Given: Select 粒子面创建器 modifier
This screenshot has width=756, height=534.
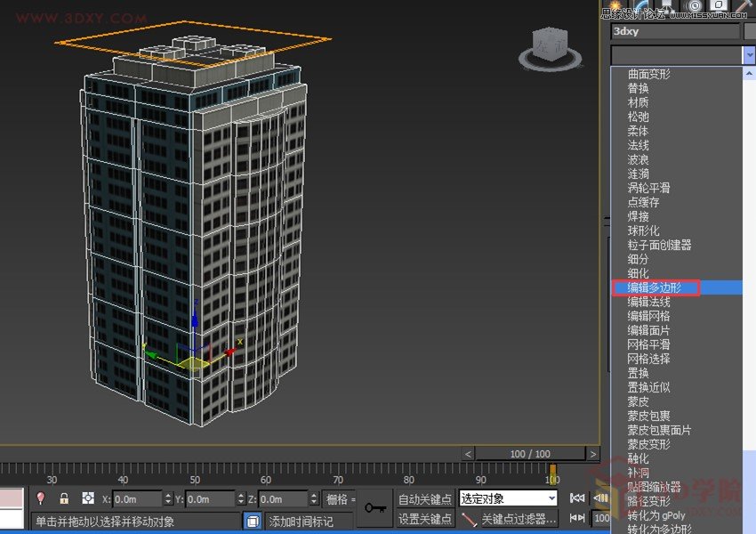Looking at the screenshot, I should click(x=659, y=245).
